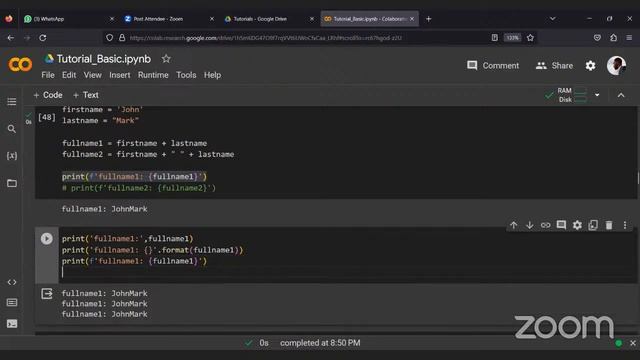Click the 'completed at 8:50 PM' status

pos(320,343)
